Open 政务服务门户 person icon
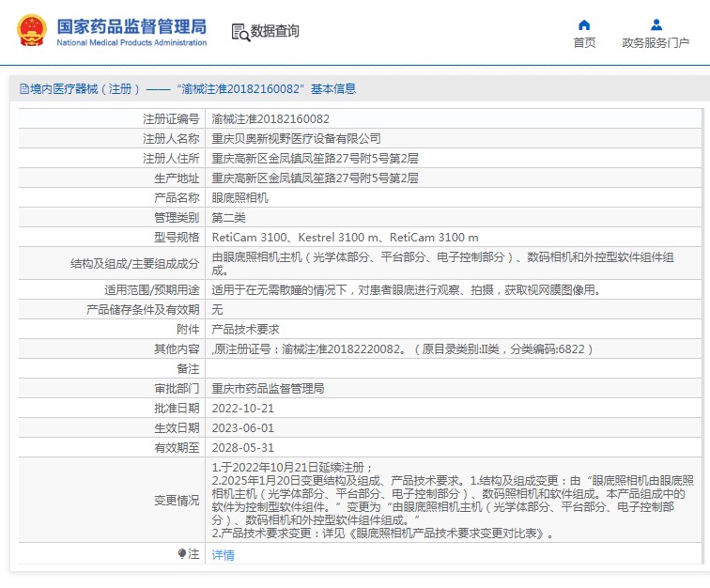Image resolution: width=710 pixels, height=588 pixels. 656,24
